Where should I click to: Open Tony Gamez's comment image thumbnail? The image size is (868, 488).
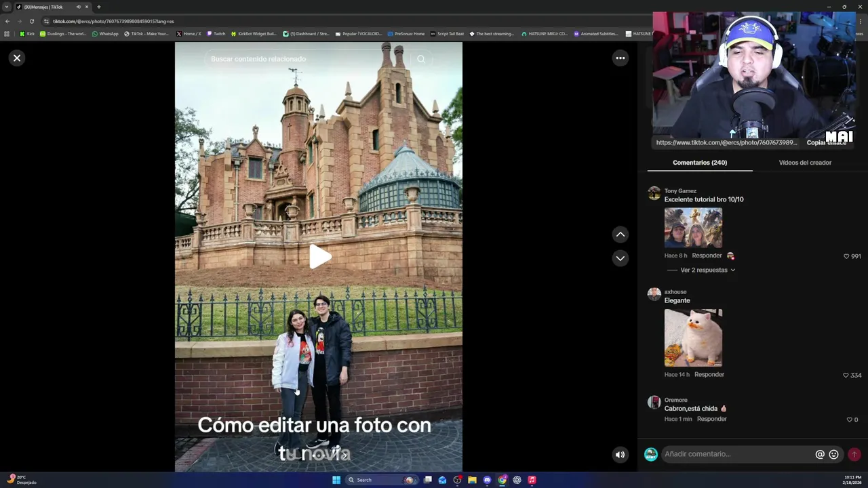point(693,228)
